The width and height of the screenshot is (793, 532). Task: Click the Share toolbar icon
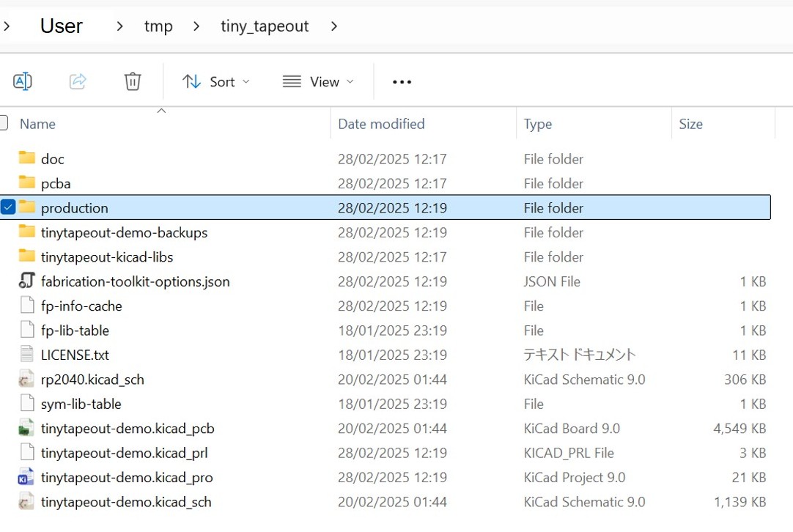pyautogui.click(x=78, y=81)
